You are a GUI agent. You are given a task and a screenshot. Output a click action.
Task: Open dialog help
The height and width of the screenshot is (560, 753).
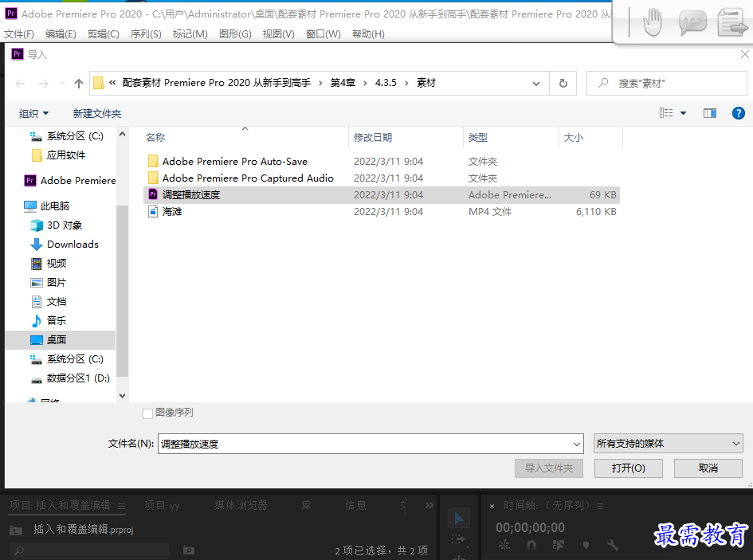click(738, 113)
